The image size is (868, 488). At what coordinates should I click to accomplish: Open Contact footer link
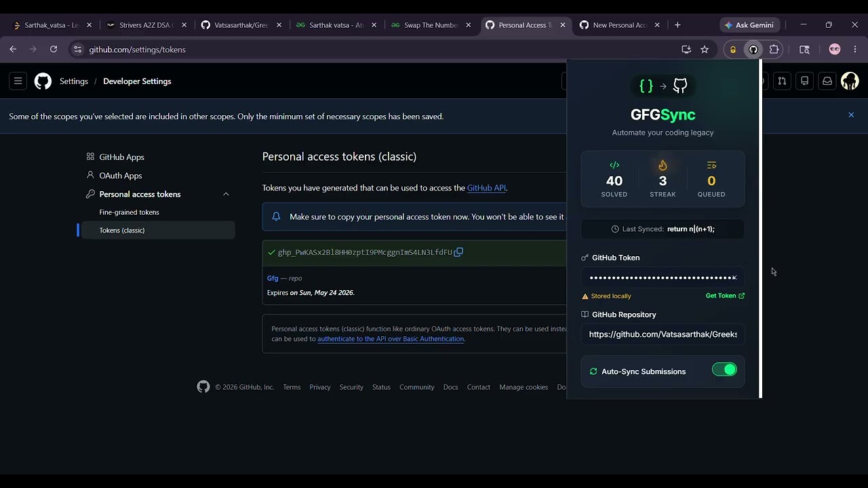coord(479,387)
